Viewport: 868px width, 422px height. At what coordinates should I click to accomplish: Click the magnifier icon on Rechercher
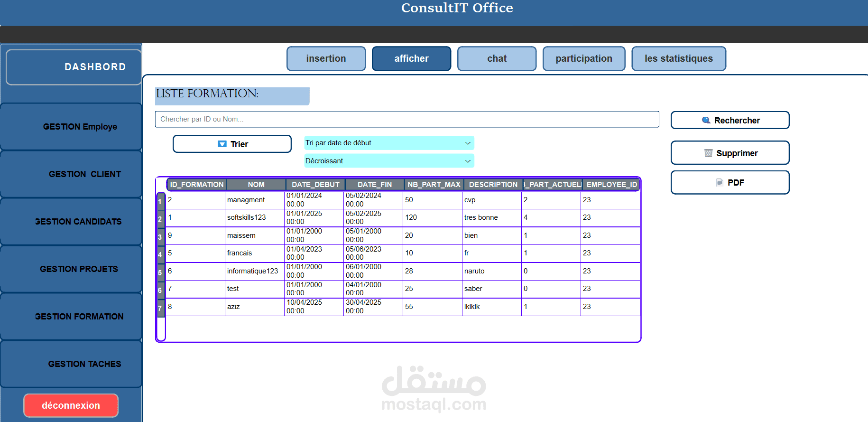(706, 120)
